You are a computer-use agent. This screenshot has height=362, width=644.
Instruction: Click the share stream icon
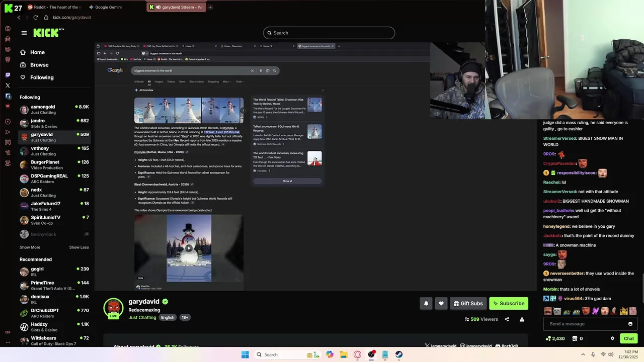(507, 319)
